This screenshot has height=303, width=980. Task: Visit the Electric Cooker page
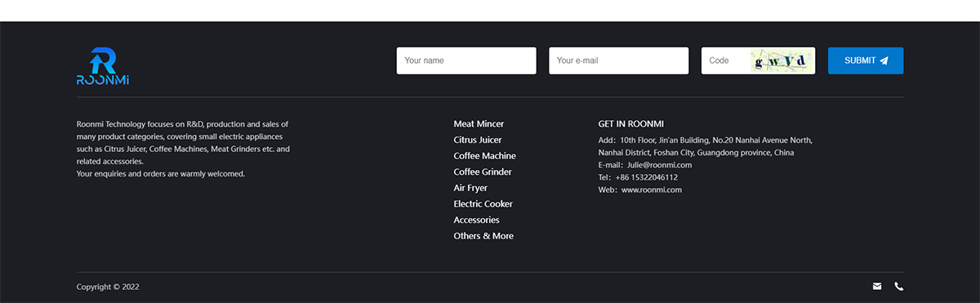tap(483, 204)
